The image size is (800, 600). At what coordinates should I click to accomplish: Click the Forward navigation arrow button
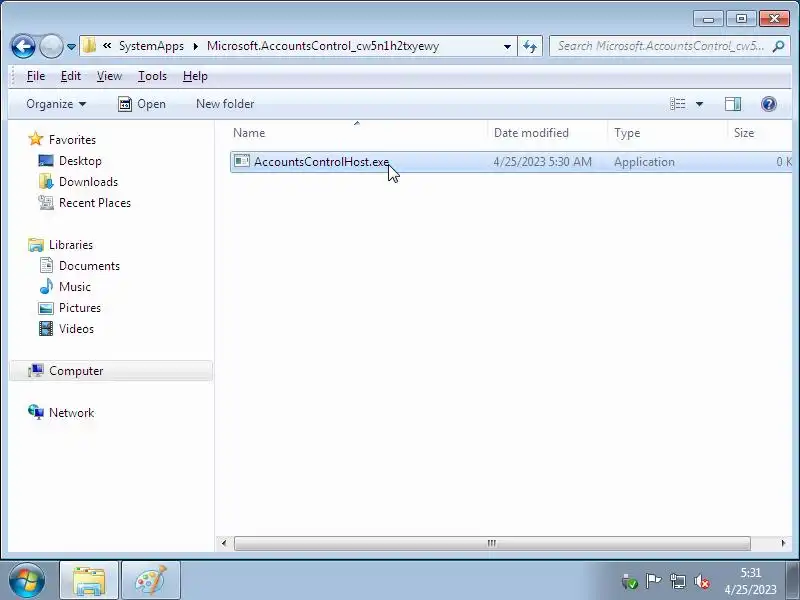(x=51, y=46)
